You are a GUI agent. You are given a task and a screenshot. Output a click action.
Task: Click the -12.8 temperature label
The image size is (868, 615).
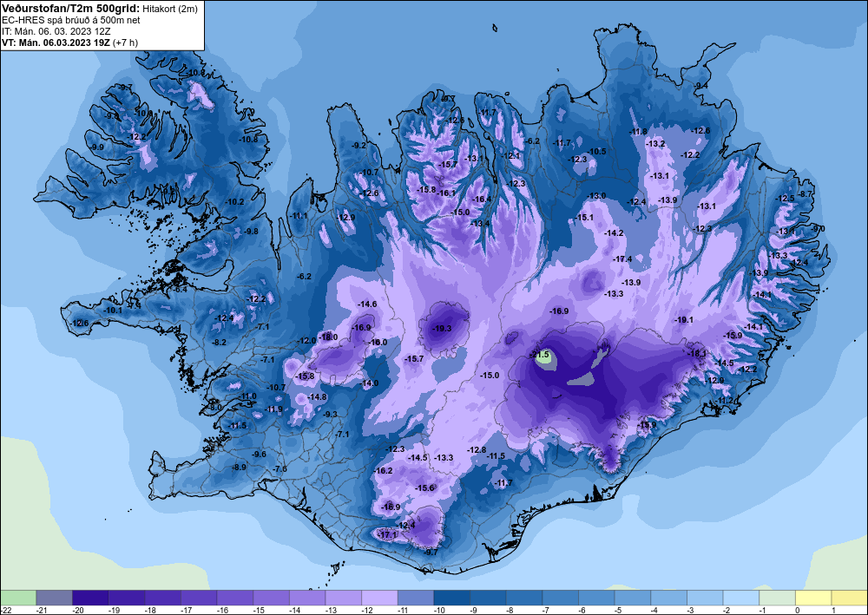[x=477, y=449]
